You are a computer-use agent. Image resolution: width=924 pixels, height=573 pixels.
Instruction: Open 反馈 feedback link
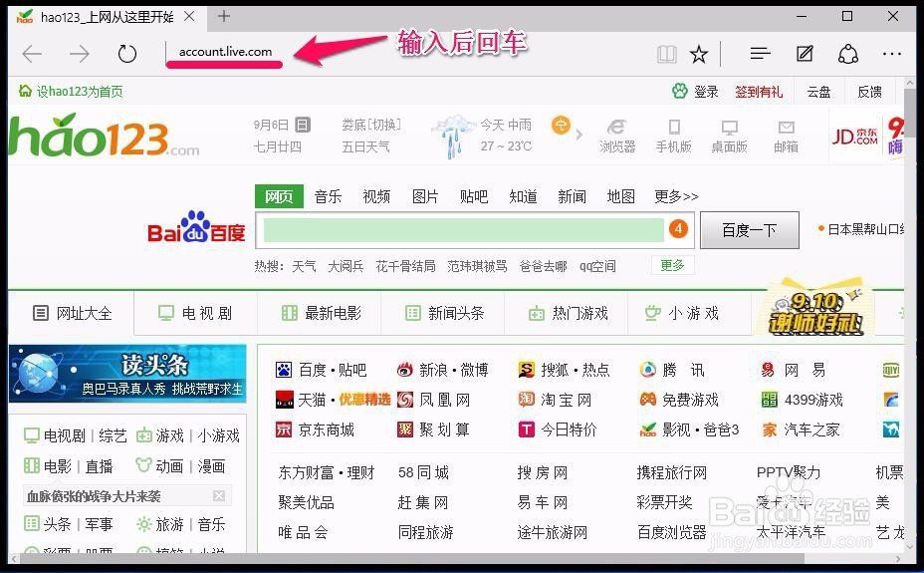(x=870, y=92)
